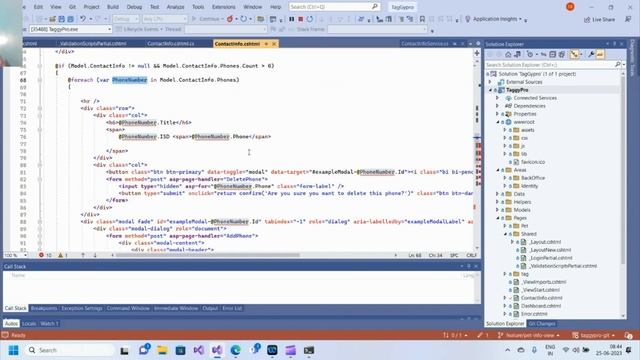Viewport: 640px width, 360px height.
Task: Switch to the Watch 1 tab
Action: [49, 324]
